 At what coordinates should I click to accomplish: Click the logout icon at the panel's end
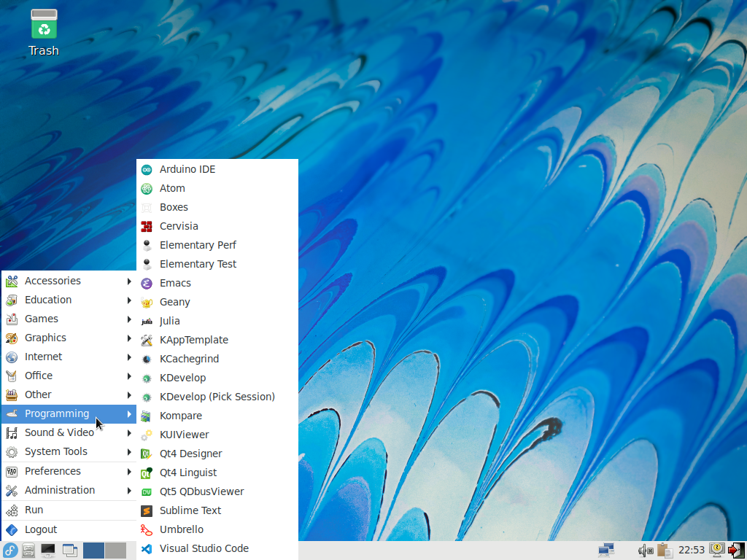pos(736,551)
